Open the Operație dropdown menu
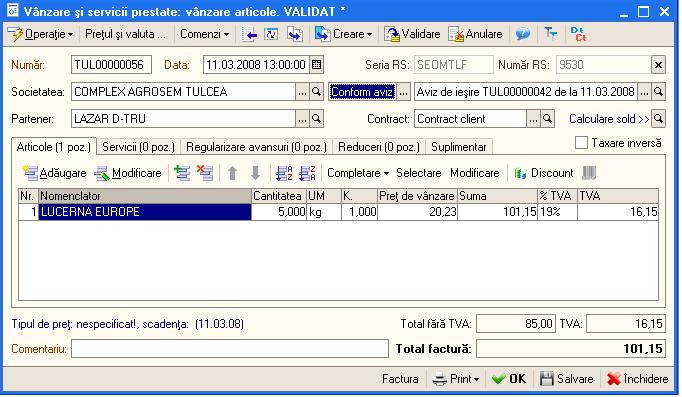The height and width of the screenshot is (397, 682). [x=41, y=34]
